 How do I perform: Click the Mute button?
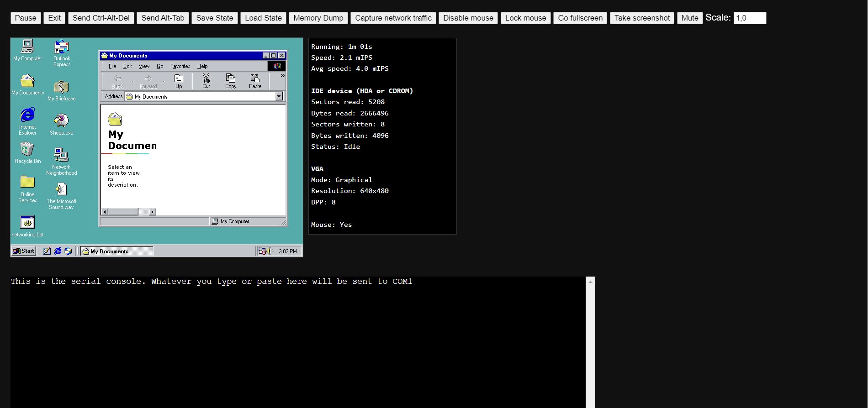(690, 18)
